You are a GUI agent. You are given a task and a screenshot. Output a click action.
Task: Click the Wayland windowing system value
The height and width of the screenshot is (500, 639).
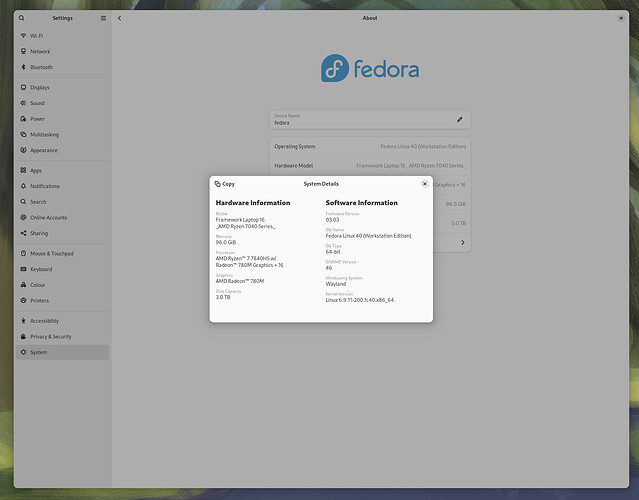coord(336,284)
